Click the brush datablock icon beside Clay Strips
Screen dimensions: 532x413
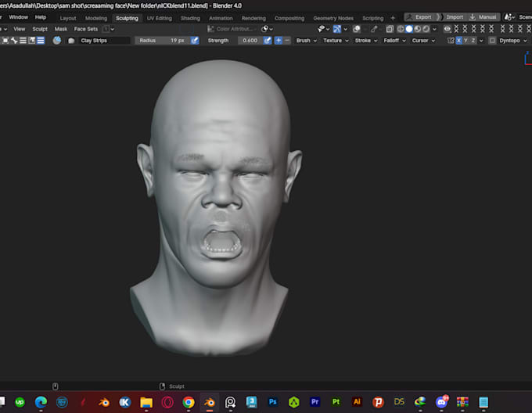(x=71, y=41)
